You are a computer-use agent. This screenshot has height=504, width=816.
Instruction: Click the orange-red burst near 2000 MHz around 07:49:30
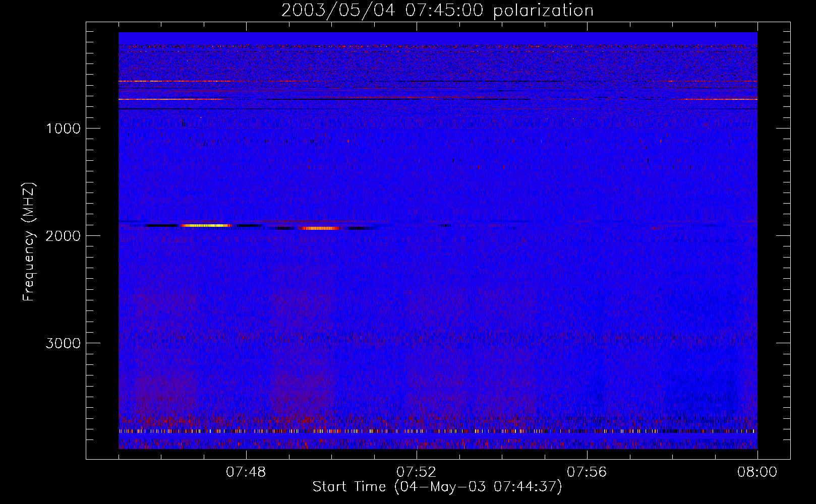(320, 228)
